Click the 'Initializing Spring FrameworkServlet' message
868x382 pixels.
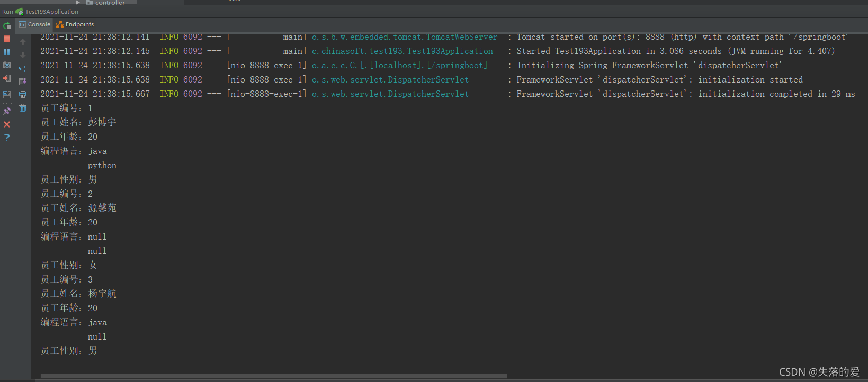649,65
